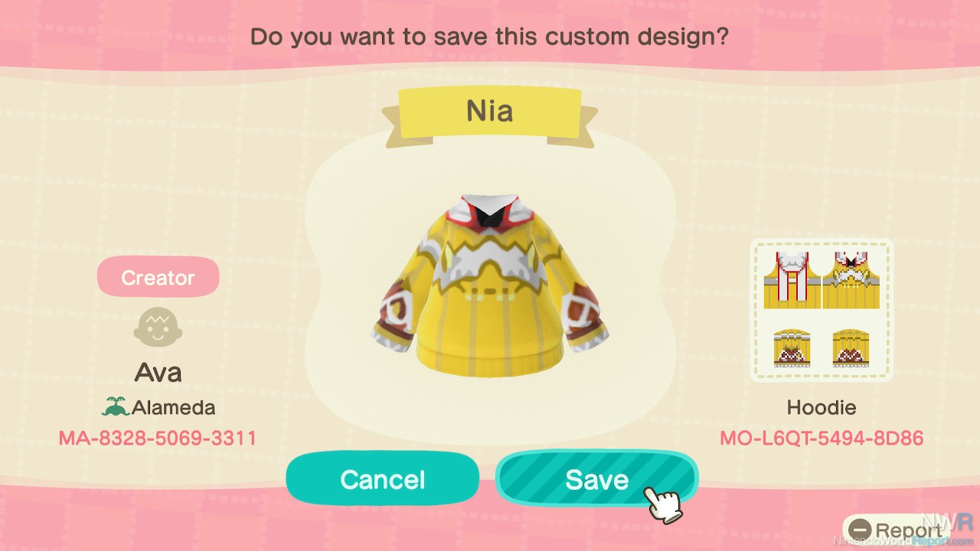Click the Alameda island palm icon
The width and height of the screenshot is (980, 551).
click(x=116, y=407)
